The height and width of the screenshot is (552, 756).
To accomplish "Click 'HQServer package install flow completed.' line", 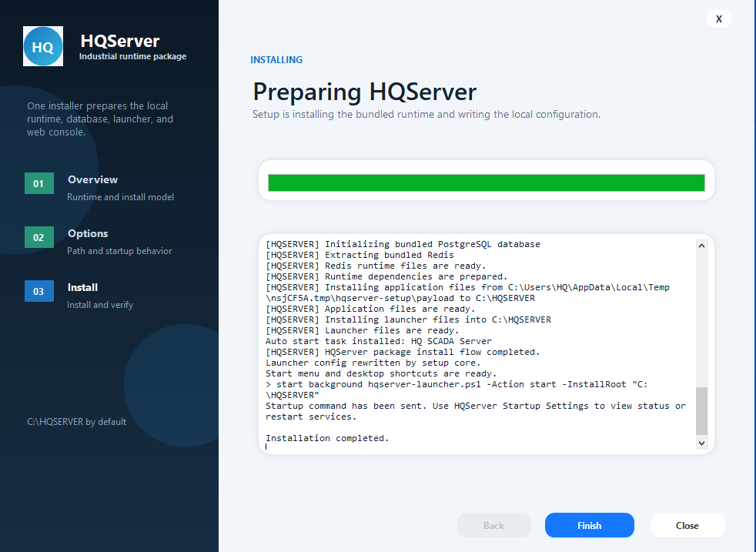I will [x=403, y=352].
